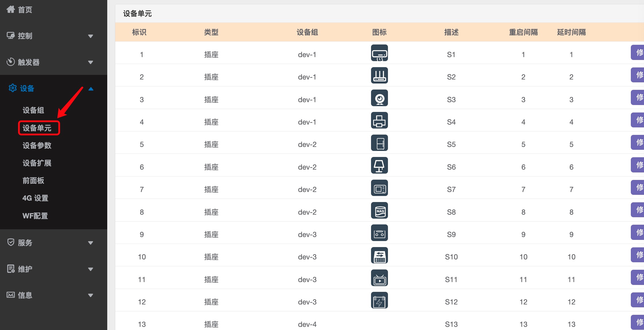The image size is (644, 330).
Task: Click the gear icon beside 设备
Action: tap(13, 88)
